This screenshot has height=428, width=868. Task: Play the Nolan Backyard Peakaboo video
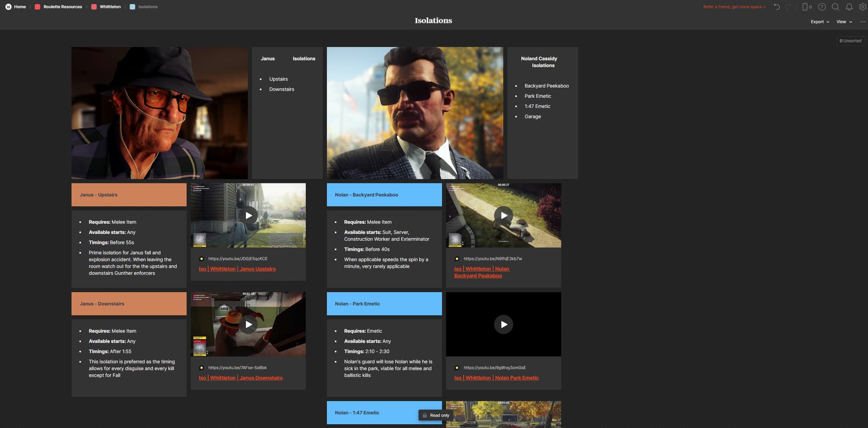(x=504, y=216)
